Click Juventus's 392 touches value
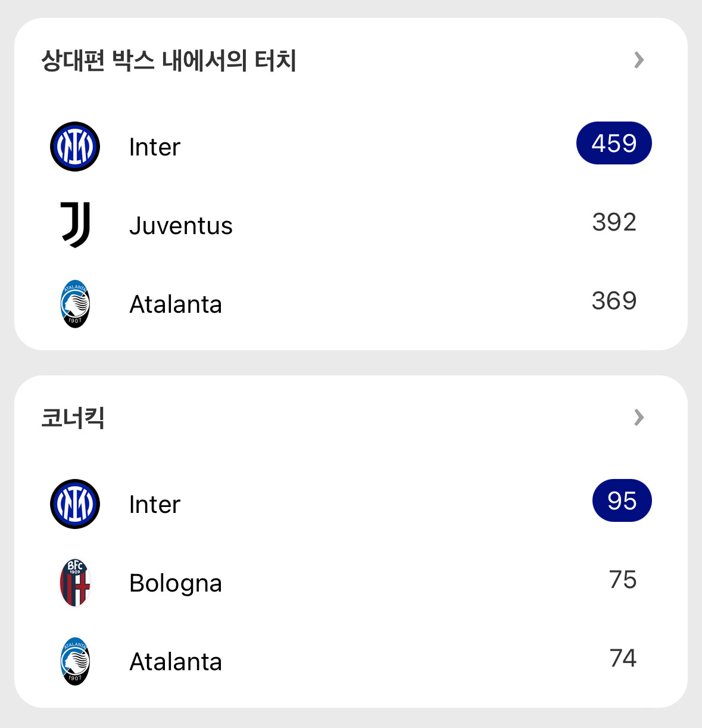Screen dimensions: 702x728 [x=614, y=222]
